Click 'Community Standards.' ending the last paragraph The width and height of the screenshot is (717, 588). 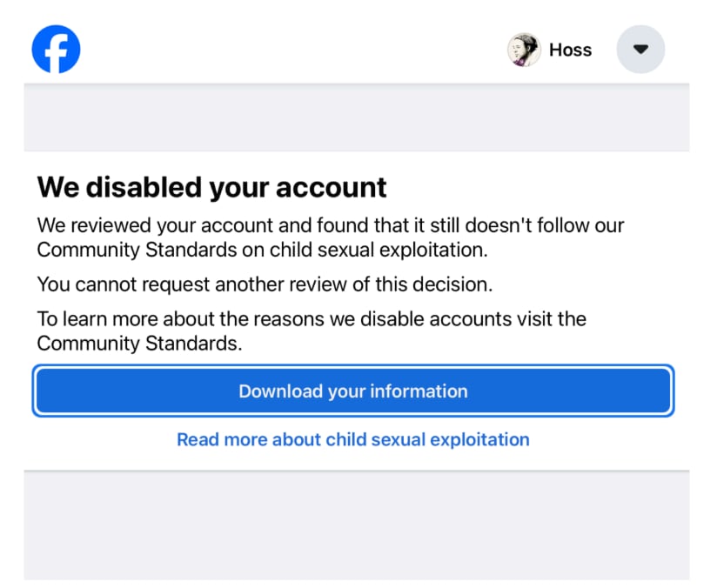tap(139, 343)
